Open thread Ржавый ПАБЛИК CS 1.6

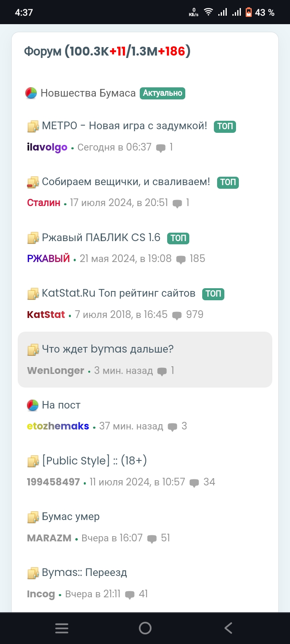click(x=101, y=237)
